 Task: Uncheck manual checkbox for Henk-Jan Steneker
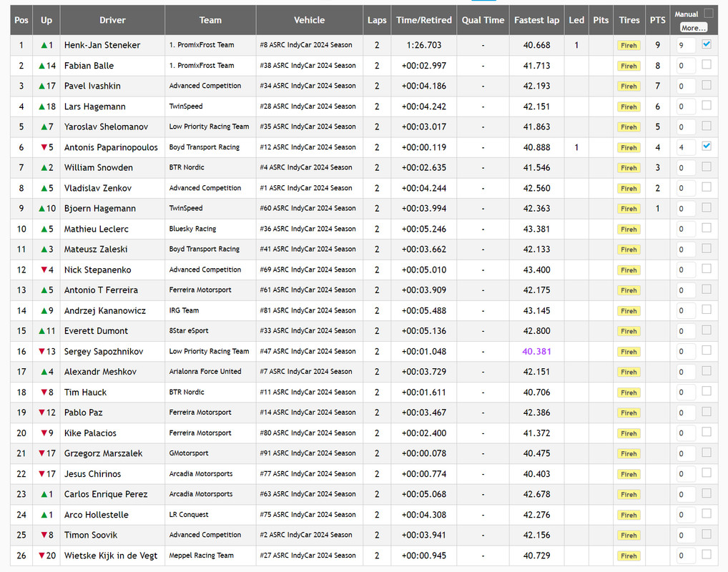(707, 44)
